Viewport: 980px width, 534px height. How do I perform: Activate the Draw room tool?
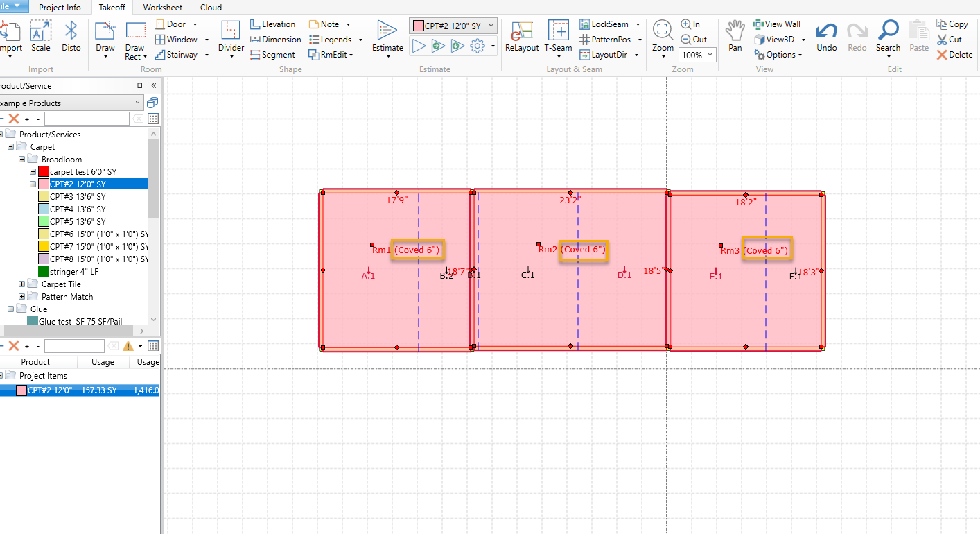(105, 40)
